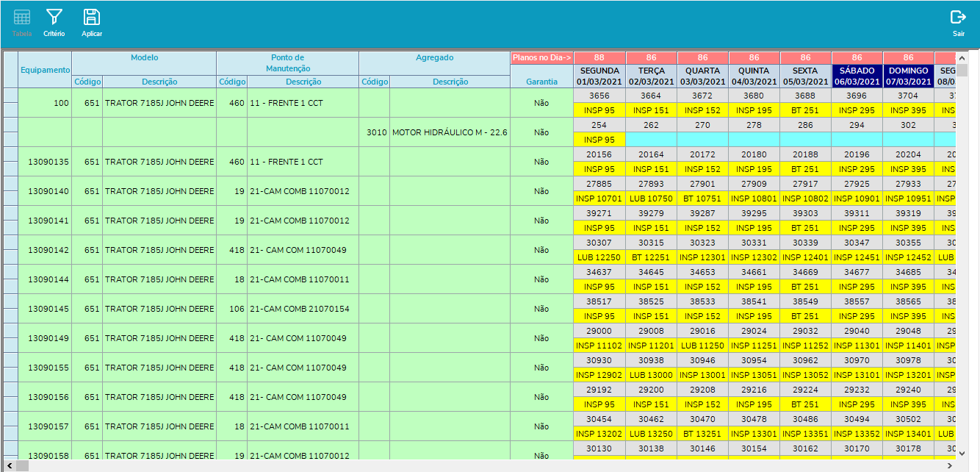The width and height of the screenshot is (980, 472).
Task: Click equipment cell 13090135
Action: [45, 162]
